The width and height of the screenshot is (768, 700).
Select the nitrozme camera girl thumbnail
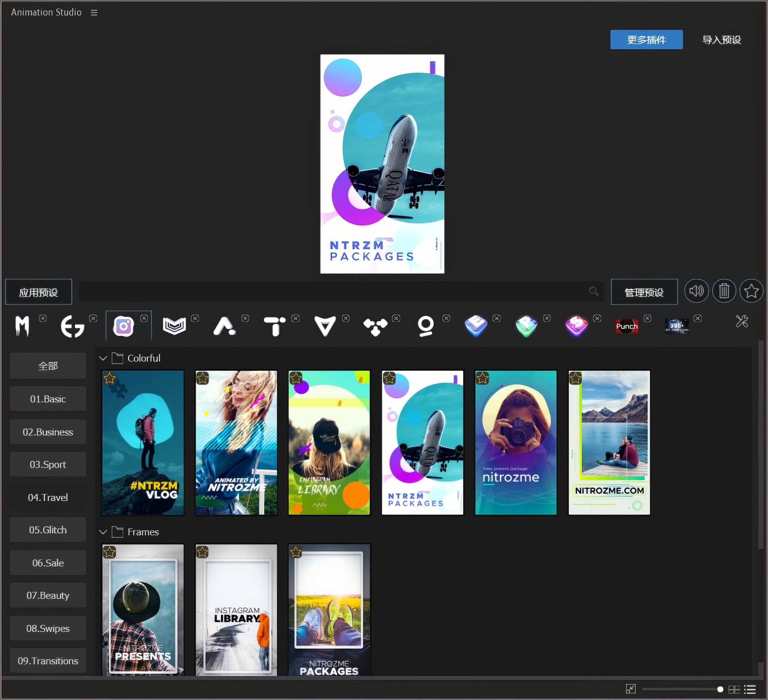click(516, 443)
